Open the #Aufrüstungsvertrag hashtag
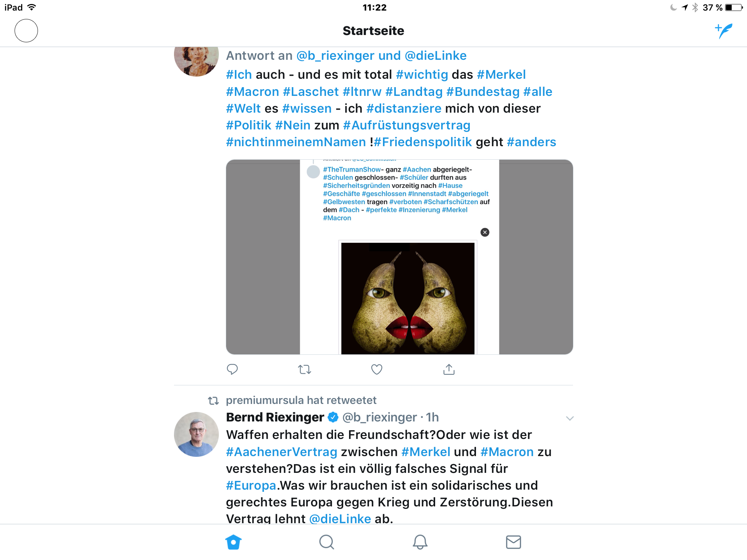Screen dimensions: 747x560 click(x=407, y=125)
